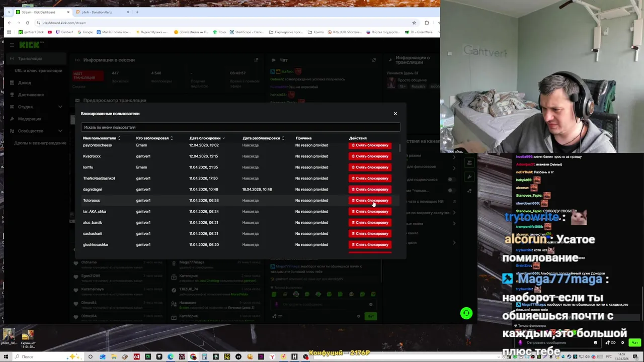This screenshot has height=362, width=644.
Task: Unblock user sashasharit
Action: [x=370, y=234]
